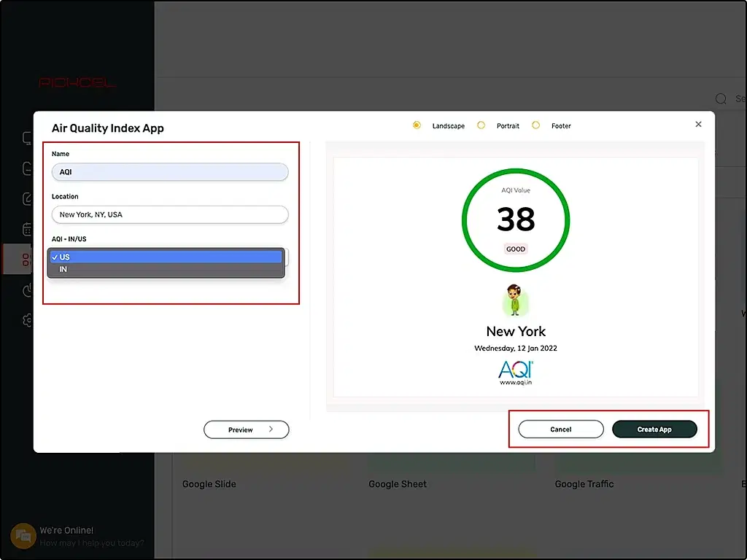The width and height of the screenshot is (747, 560).
Task: Select the Screens icon in the sidebar
Action: 26,137
